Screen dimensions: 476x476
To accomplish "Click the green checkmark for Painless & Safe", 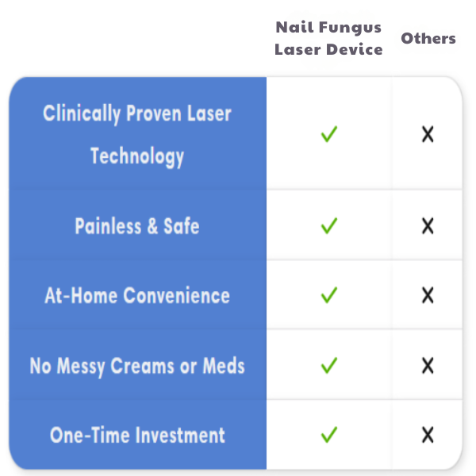I will click(329, 226).
